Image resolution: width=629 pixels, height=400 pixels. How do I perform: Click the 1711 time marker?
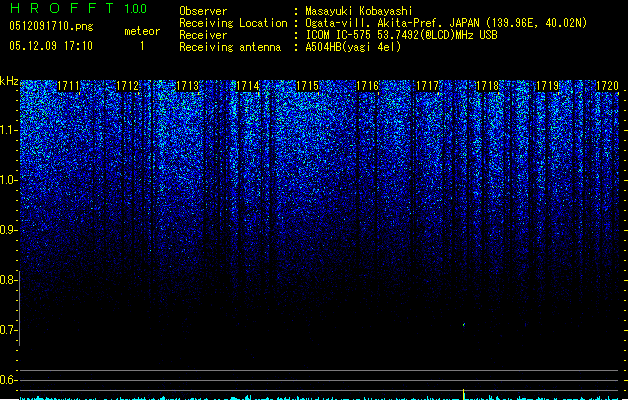click(x=69, y=86)
